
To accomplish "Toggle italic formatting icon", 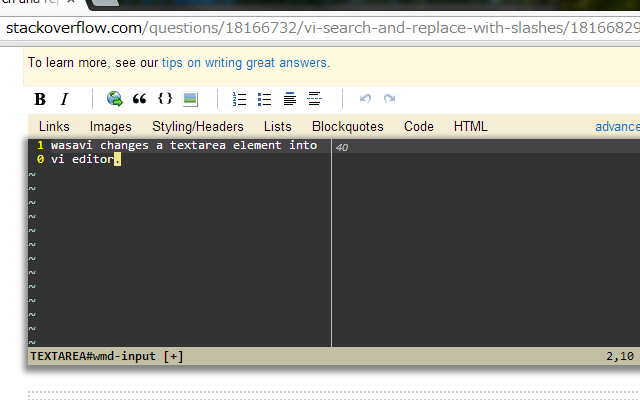I will click(x=64, y=99).
